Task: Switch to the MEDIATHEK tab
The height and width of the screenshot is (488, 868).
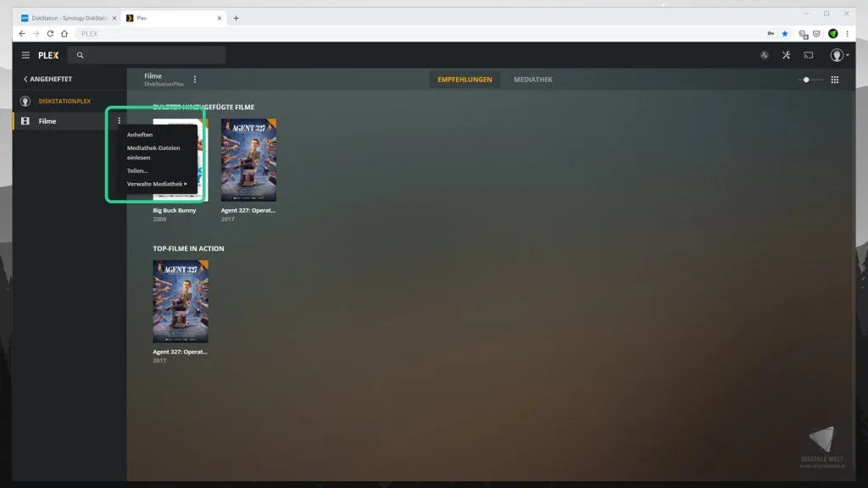Action: (x=533, y=80)
